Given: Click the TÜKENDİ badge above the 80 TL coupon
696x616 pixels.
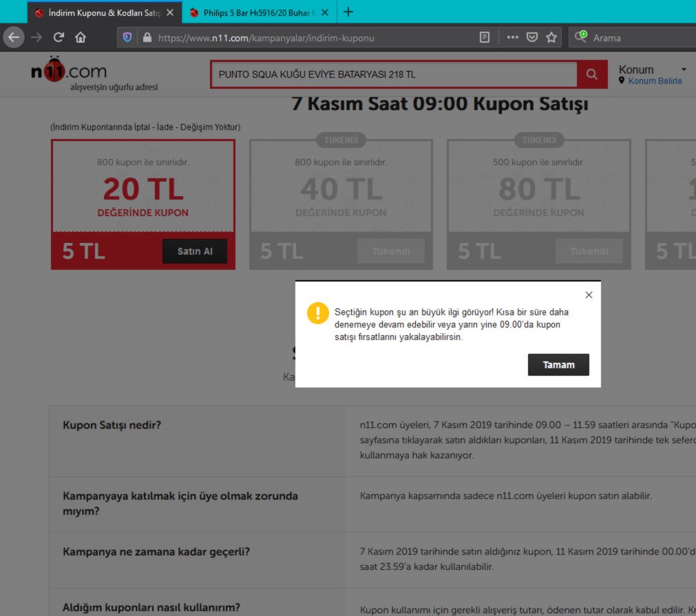Looking at the screenshot, I should click(x=539, y=140).
